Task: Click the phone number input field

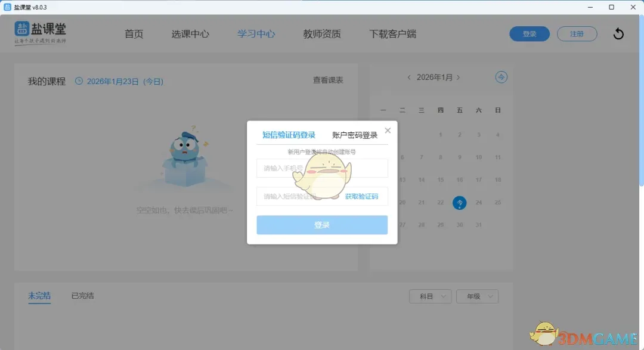Action: pyautogui.click(x=322, y=168)
